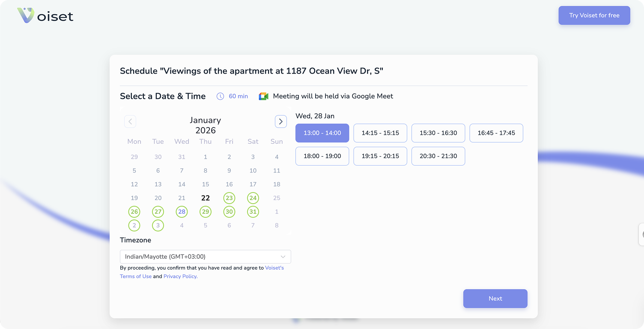Viewport: 644px width, 329px height.
Task: Click the Voiset logo
Action: click(x=45, y=15)
